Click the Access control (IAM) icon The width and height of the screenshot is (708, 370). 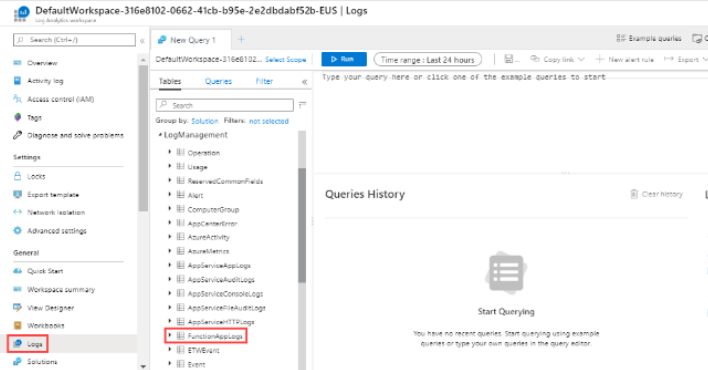[17, 99]
